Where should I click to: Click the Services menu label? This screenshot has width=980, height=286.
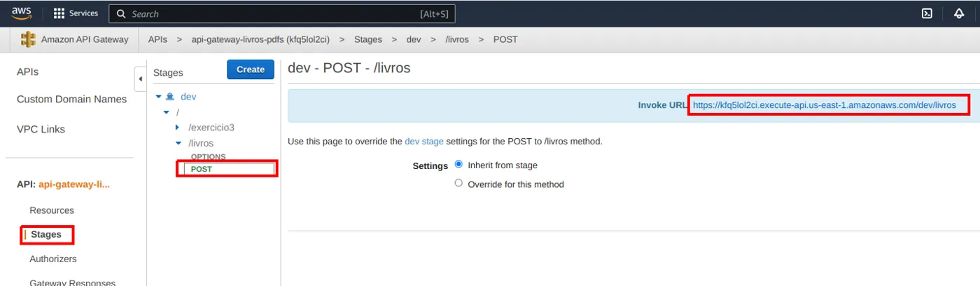click(x=83, y=13)
